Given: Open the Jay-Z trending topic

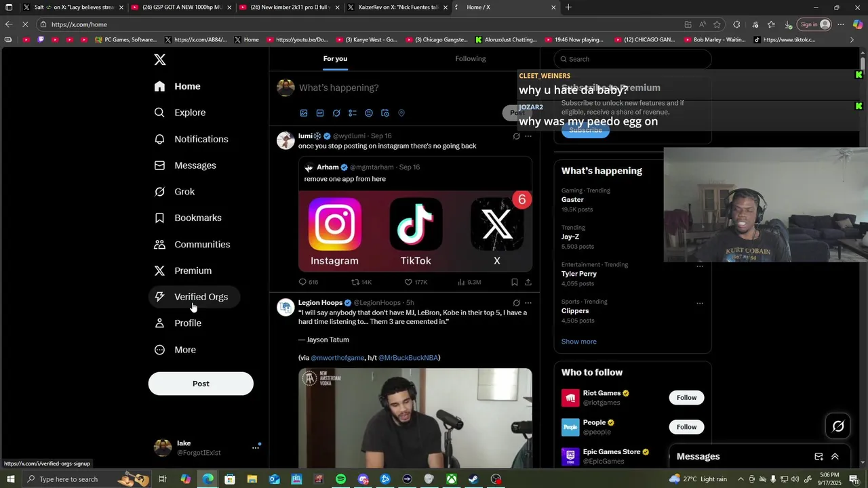Looking at the screenshot, I should click(x=570, y=237).
